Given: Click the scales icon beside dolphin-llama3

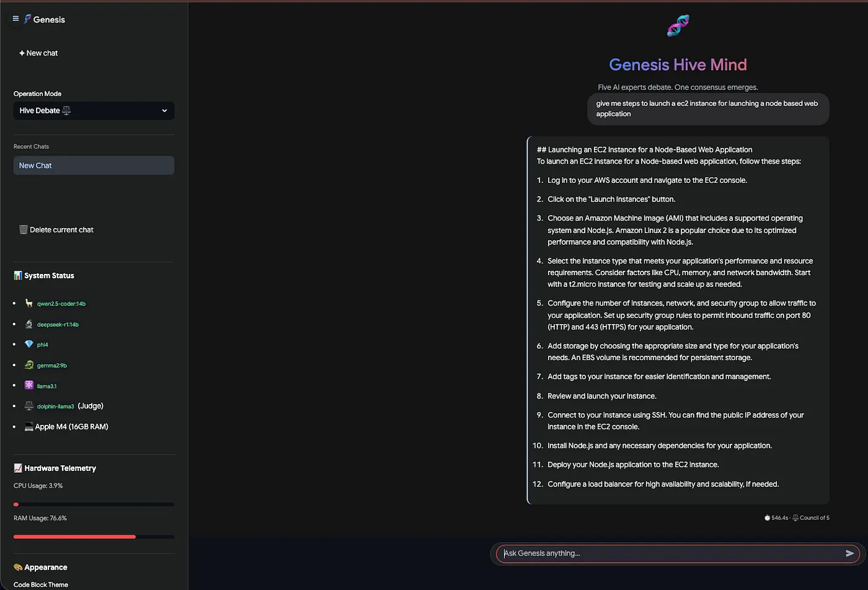Looking at the screenshot, I should tap(29, 406).
